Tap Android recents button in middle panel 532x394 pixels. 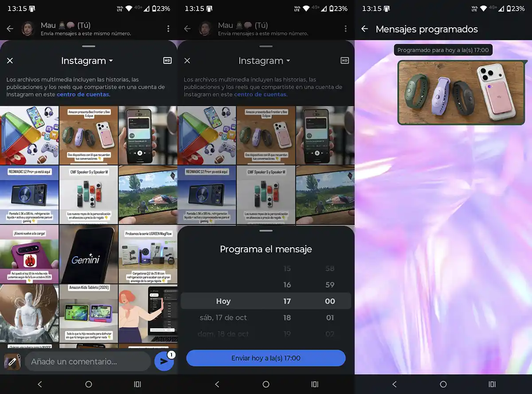(x=315, y=384)
